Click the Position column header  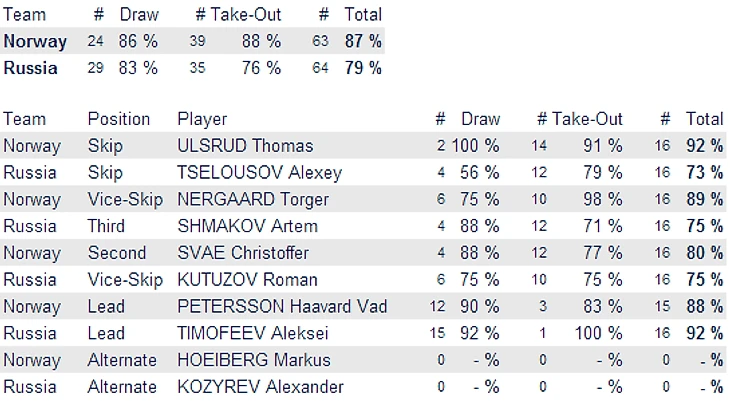pyautogui.click(x=119, y=119)
